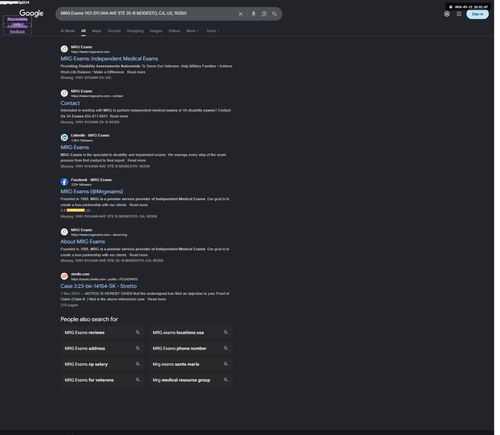Switch to the Maps tab
Screen dimensions: 500x435
click(96, 31)
